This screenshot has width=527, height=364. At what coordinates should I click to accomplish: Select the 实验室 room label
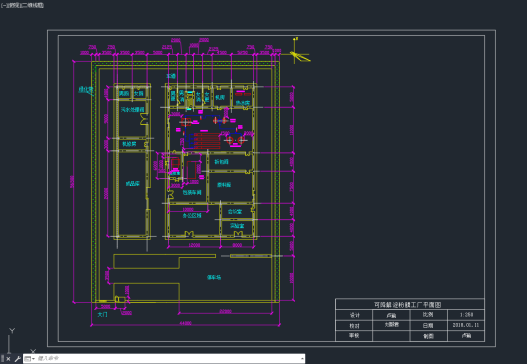237,226
